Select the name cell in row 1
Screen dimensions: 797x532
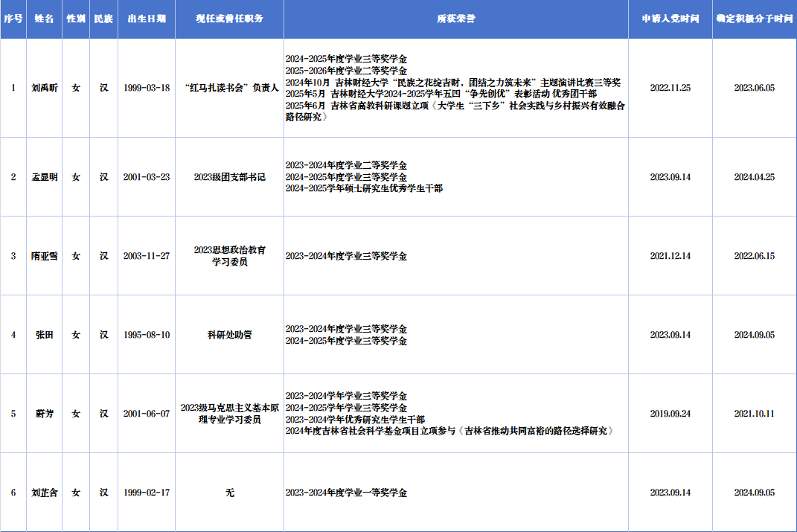point(44,88)
